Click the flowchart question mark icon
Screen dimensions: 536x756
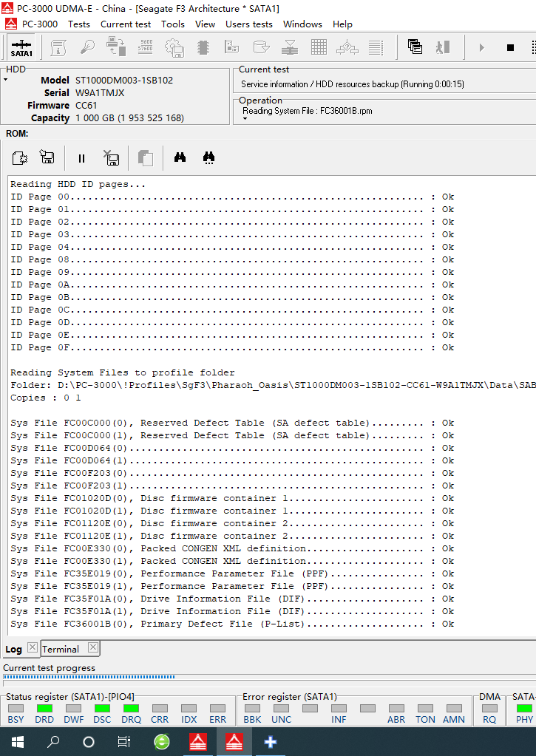coord(347,47)
